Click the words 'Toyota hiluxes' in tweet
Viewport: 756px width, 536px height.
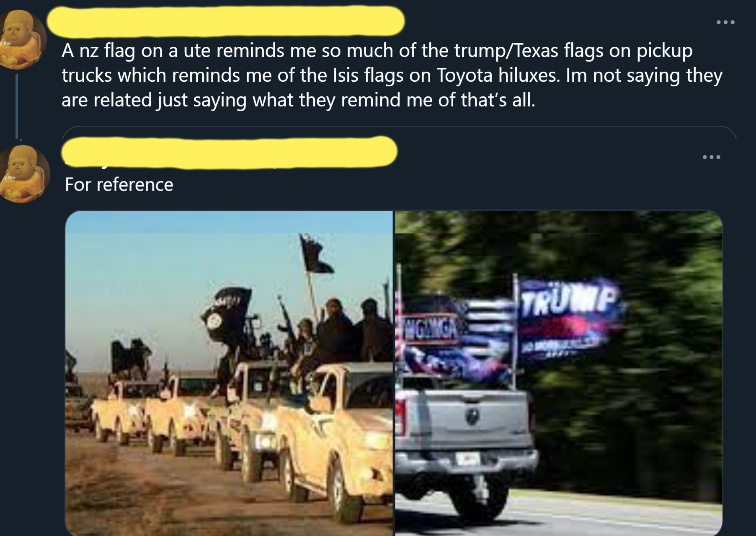click(498, 75)
